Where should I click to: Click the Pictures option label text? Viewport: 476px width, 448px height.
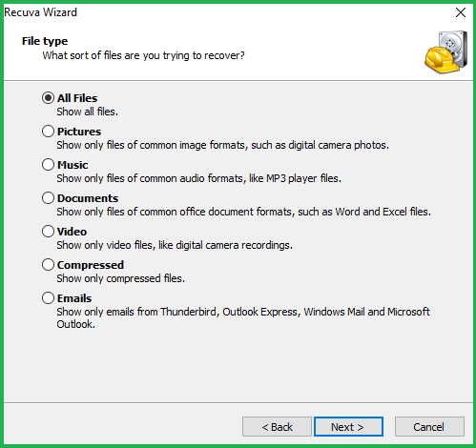[79, 132]
